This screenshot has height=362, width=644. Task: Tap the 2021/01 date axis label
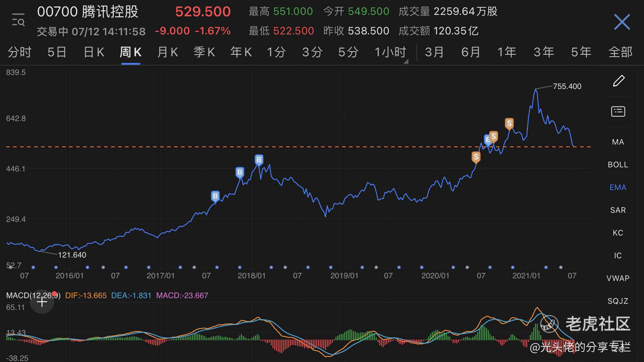(x=526, y=276)
